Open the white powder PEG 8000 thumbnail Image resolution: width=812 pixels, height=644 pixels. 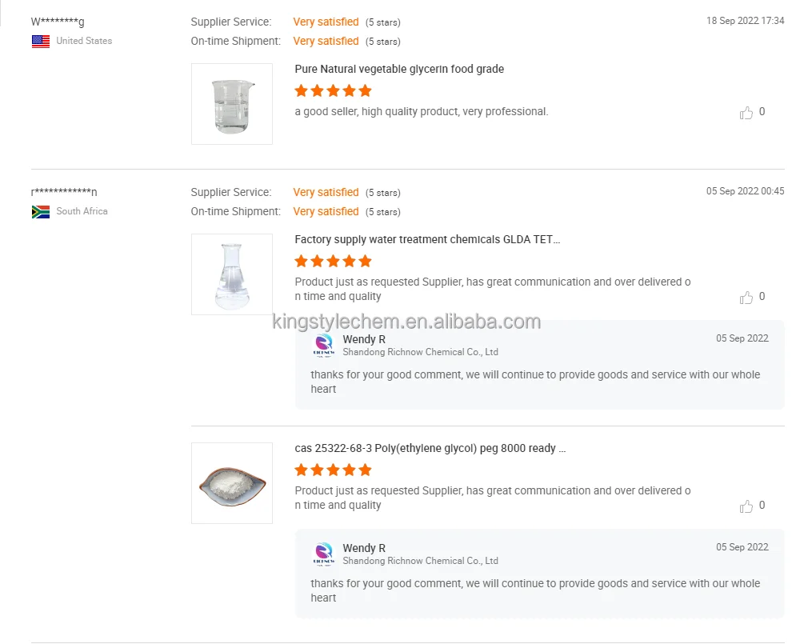(232, 483)
